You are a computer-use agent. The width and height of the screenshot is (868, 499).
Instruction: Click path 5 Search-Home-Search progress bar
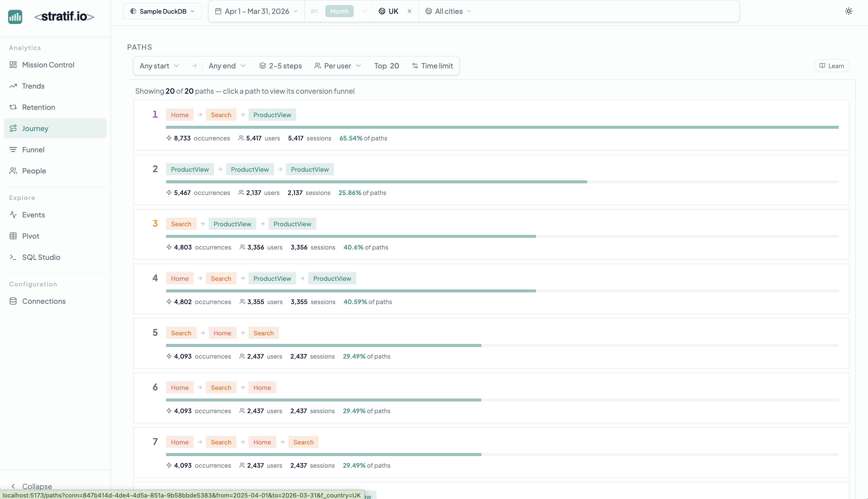tap(502, 345)
